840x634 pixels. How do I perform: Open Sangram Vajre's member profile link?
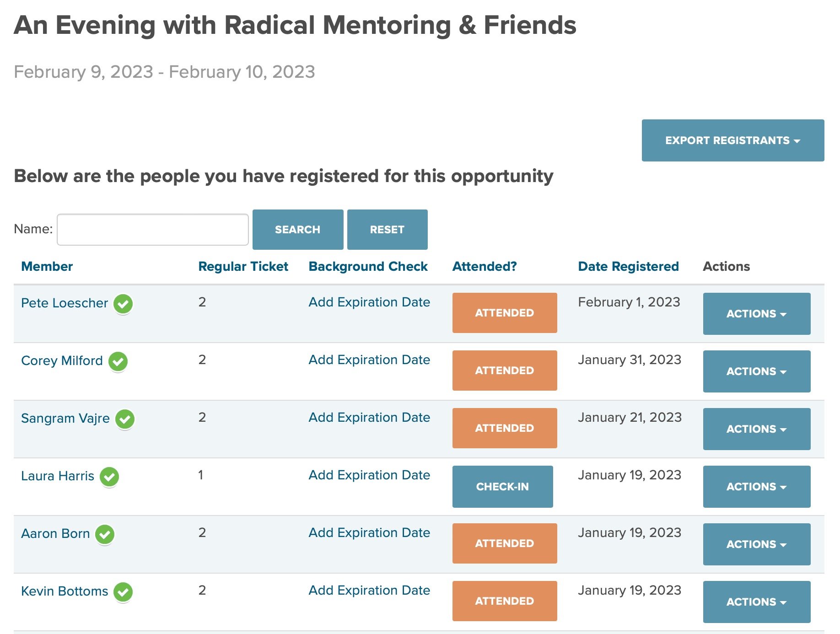pyautogui.click(x=65, y=418)
